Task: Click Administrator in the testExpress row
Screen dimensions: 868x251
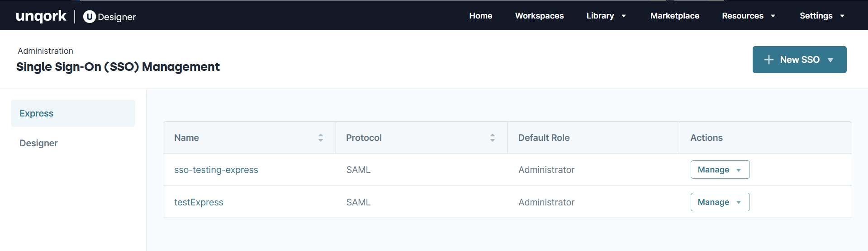Action: (546, 202)
